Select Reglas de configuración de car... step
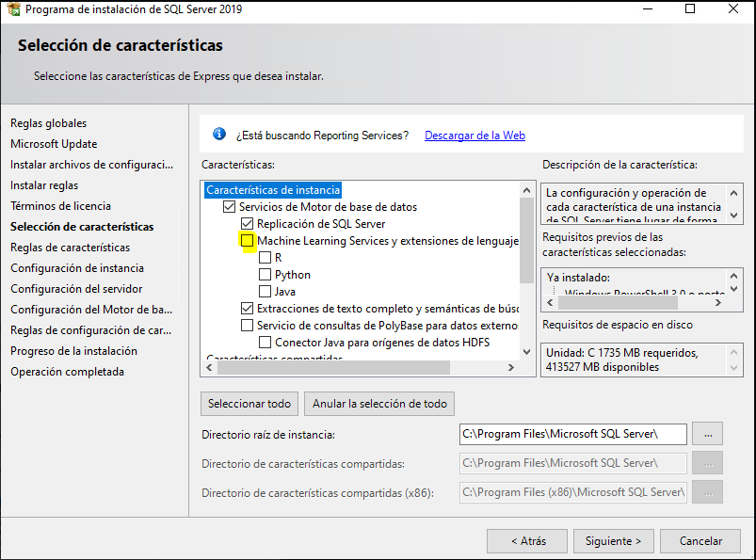 [x=90, y=330]
